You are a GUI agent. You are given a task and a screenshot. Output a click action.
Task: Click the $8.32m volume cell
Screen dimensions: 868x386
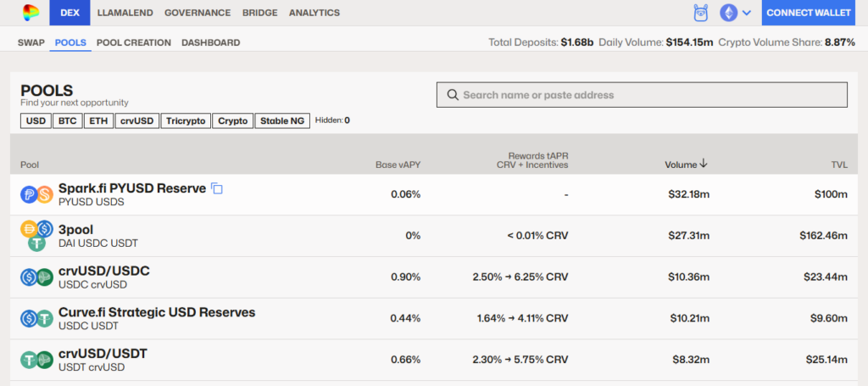(x=692, y=360)
